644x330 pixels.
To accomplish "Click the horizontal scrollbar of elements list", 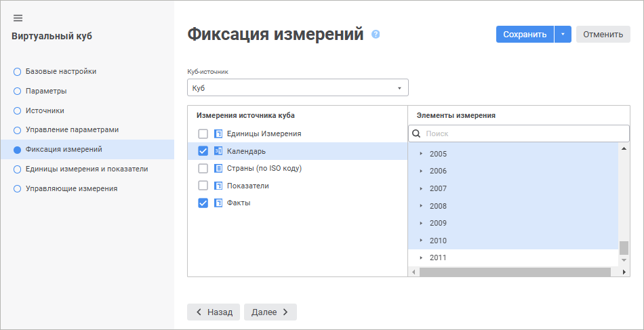I will click(515, 272).
